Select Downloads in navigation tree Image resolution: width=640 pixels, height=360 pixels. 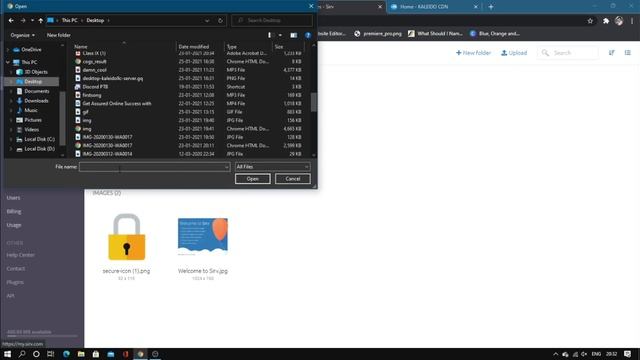click(x=36, y=101)
